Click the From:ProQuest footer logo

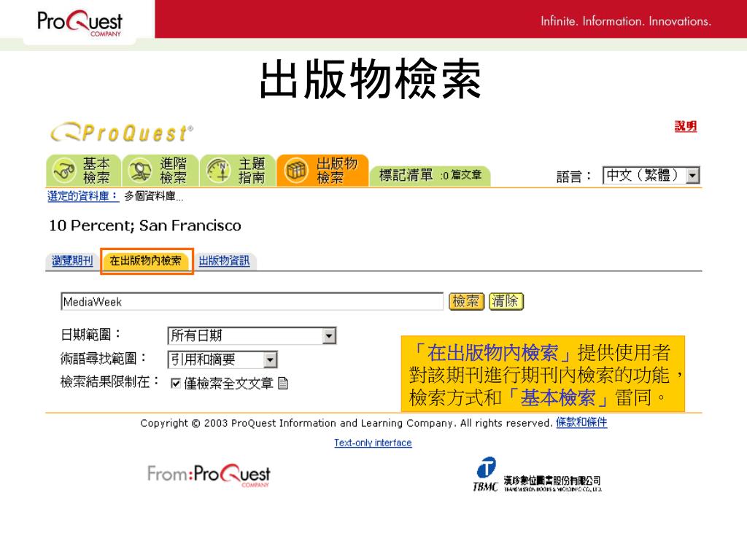(209, 475)
